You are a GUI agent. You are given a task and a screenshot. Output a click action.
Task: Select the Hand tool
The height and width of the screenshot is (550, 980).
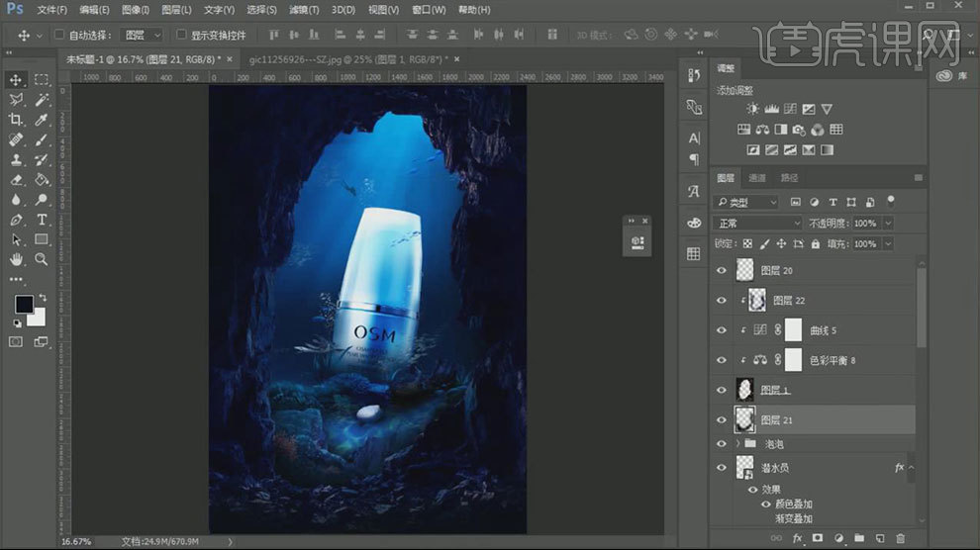(x=16, y=259)
